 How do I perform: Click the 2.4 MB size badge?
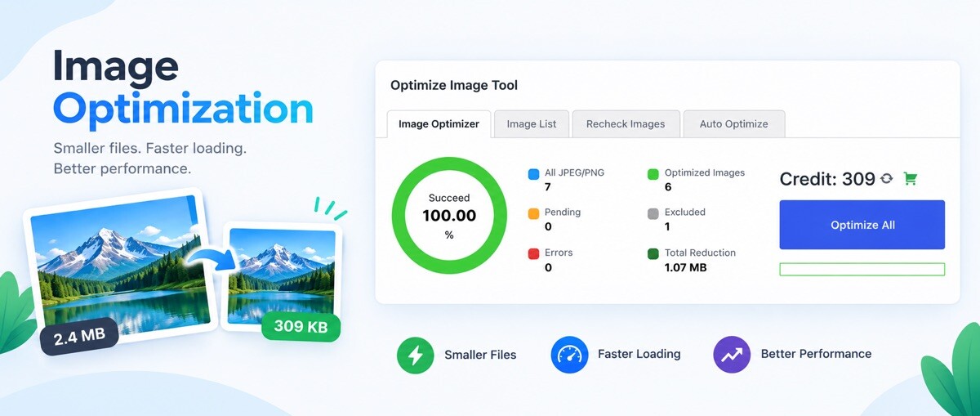tap(79, 336)
